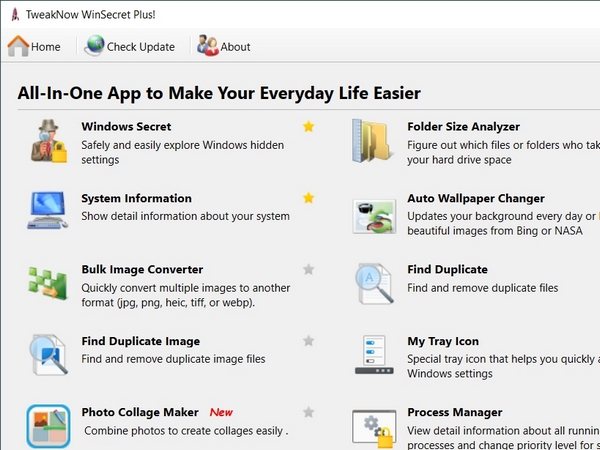Open the Windows Secret detective icon

click(x=49, y=141)
